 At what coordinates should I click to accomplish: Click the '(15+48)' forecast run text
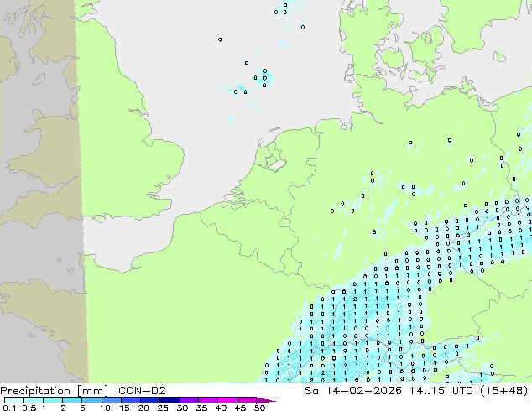504,391
